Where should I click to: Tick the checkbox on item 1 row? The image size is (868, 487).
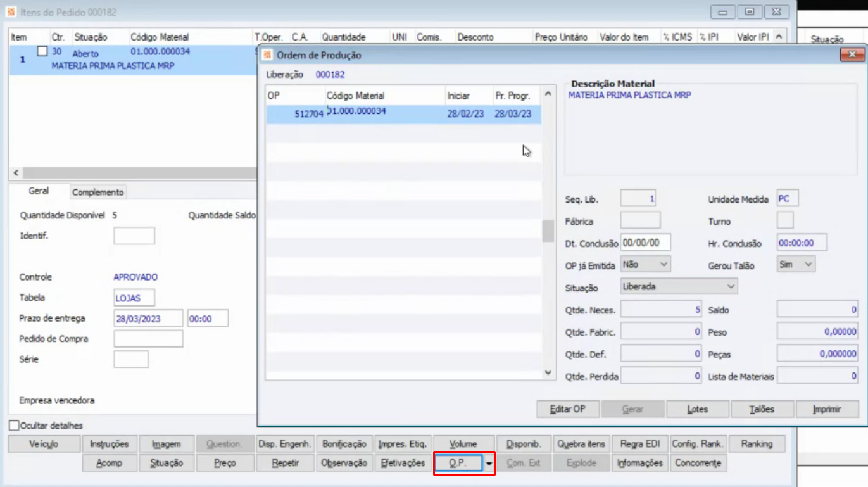point(42,51)
